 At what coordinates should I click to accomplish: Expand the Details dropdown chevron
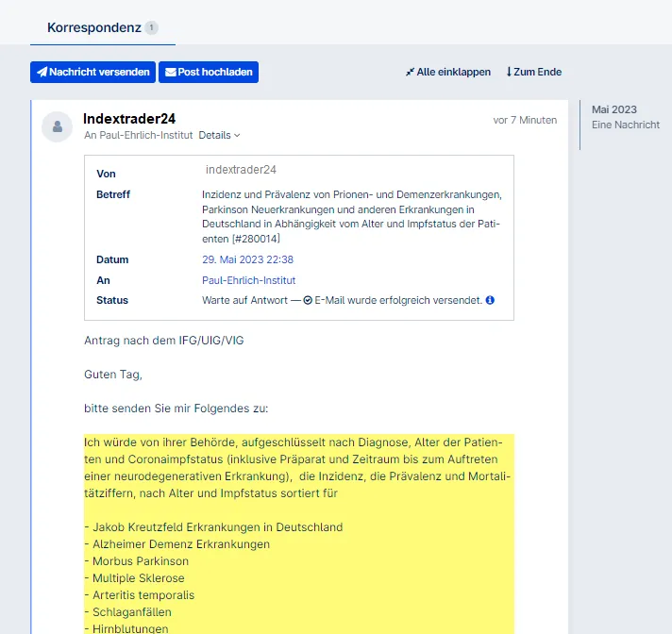pyautogui.click(x=238, y=135)
